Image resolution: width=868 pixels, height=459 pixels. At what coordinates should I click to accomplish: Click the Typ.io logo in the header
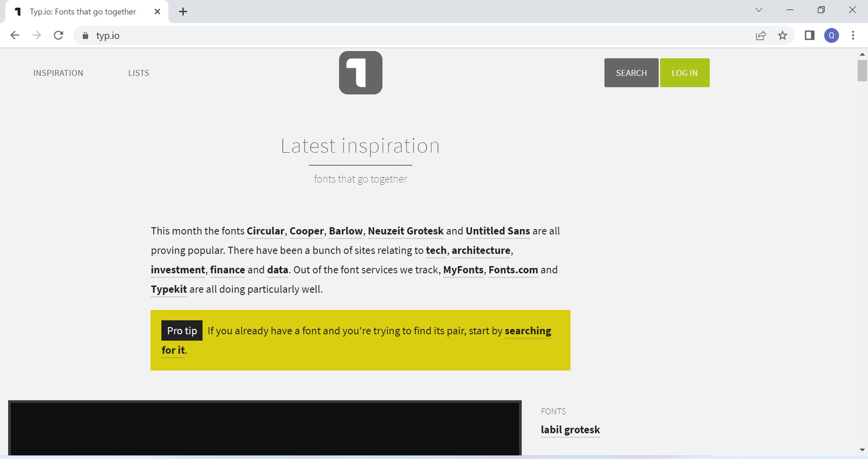(361, 73)
